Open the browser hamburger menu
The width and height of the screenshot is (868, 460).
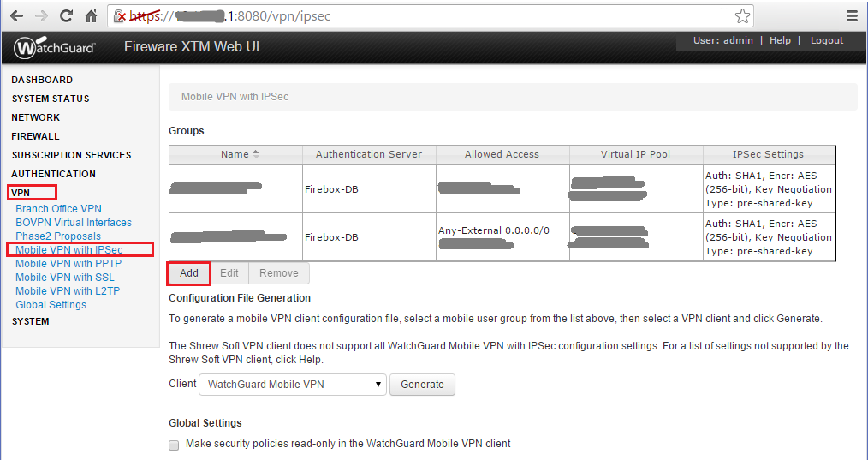click(x=852, y=16)
